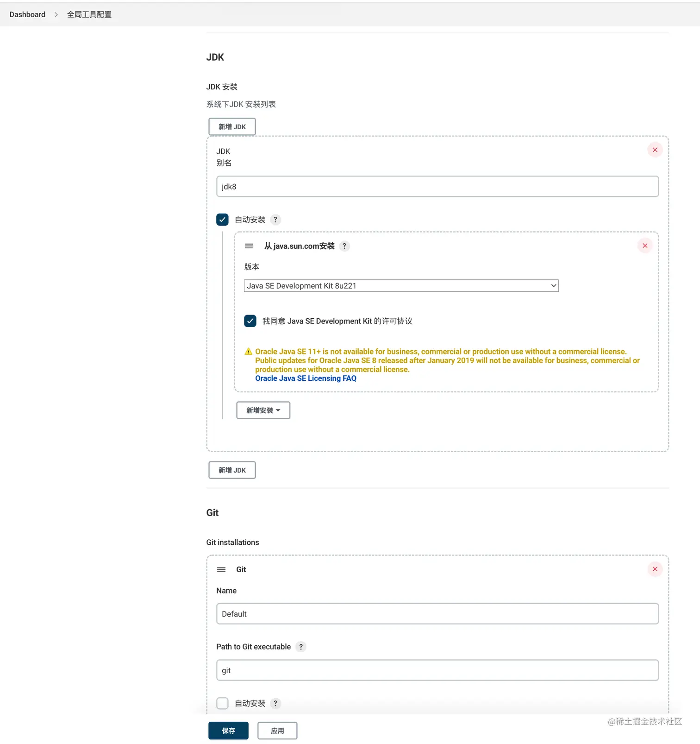Click the 系统下JDK 安装列表 description text
The width and height of the screenshot is (700, 744).
click(x=241, y=104)
